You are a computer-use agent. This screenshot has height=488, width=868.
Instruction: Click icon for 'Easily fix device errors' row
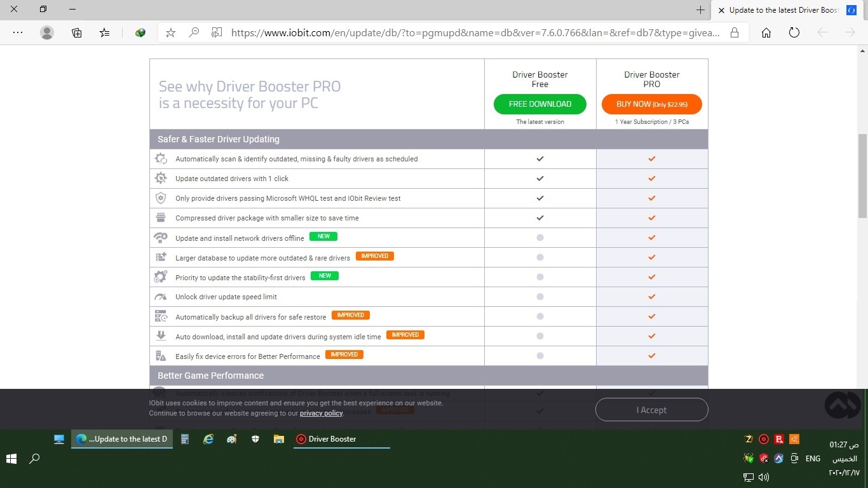pyautogui.click(x=161, y=356)
